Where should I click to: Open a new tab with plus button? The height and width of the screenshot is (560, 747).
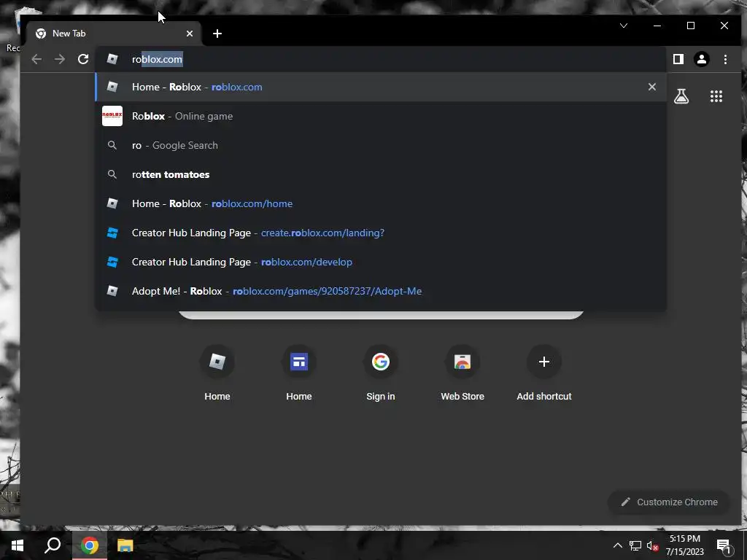[x=217, y=34]
